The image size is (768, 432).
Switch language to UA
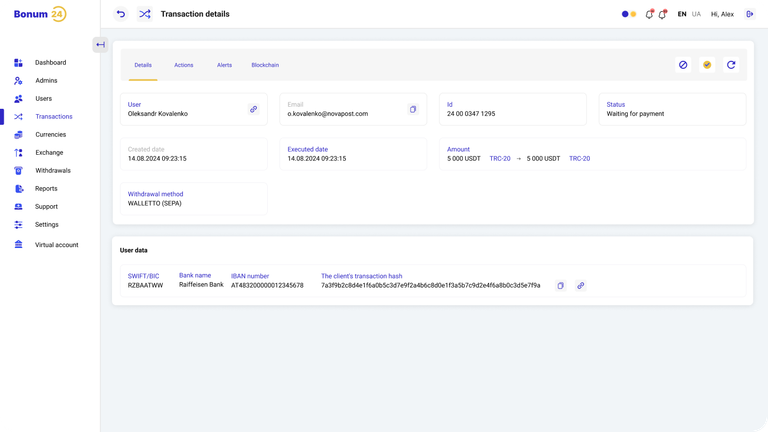coord(696,14)
